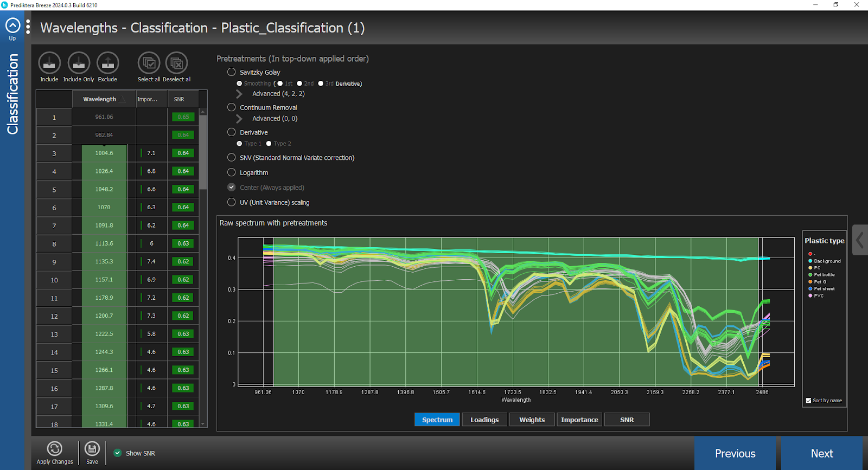
Task: Click the Previous button
Action: (x=735, y=453)
